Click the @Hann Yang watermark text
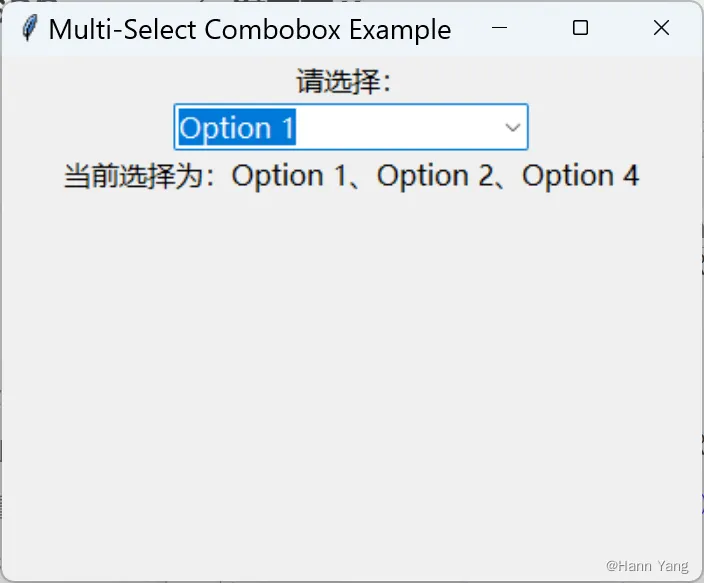The image size is (704, 583). [647, 566]
